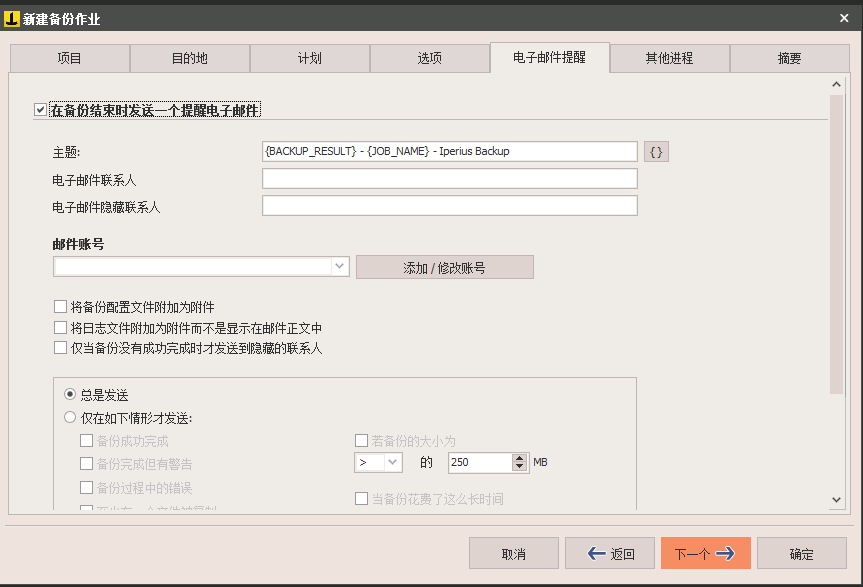Open the 选项 tab
The width and height of the screenshot is (863, 587).
click(430, 58)
